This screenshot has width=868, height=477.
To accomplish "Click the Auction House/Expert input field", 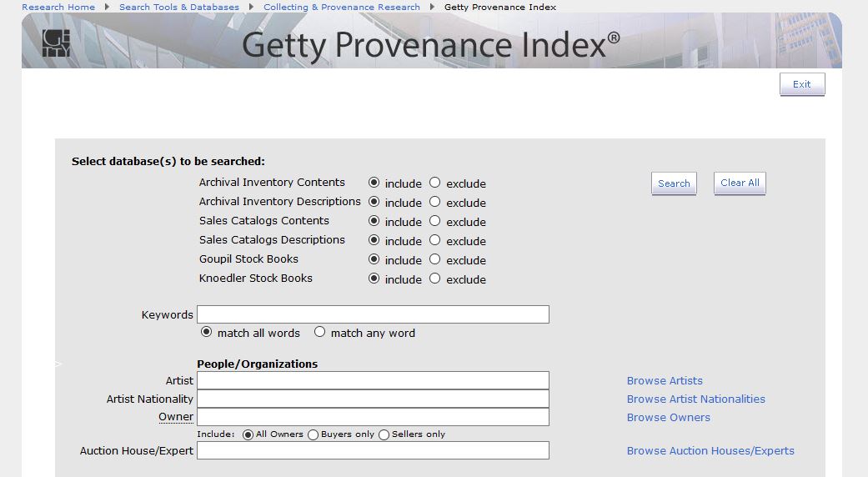I will 373,450.
